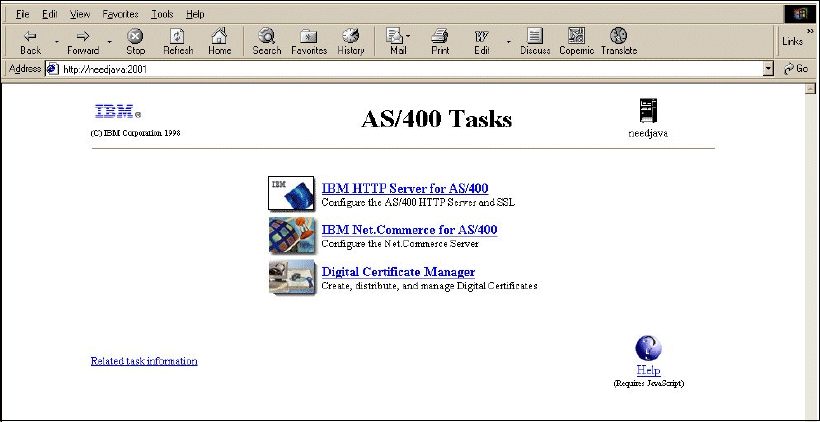The height and width of the screenshot is (422, 820).
Task: Click the (C) IBM Corporation 1998 text
Action: point(135,133)
